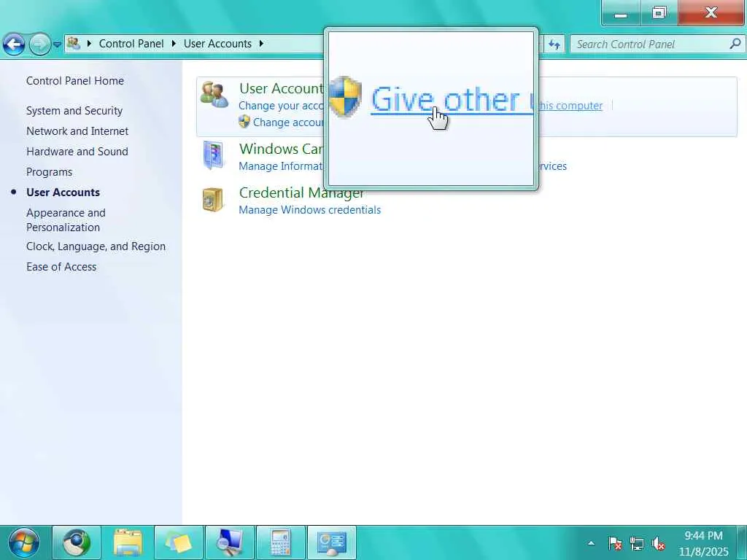Open System and Security category
Viewport: 747px width, 560px height.
pos(74,111)
